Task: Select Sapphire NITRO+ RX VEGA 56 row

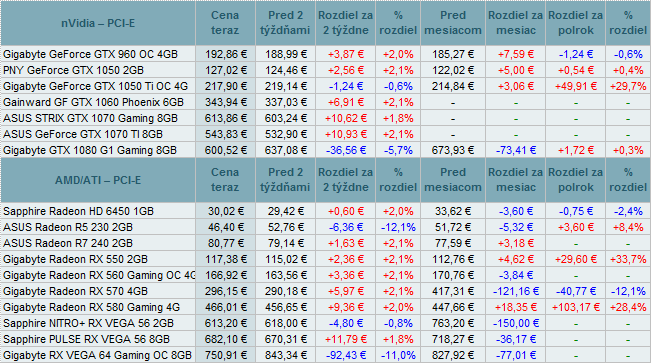Action: click(326, 323)
